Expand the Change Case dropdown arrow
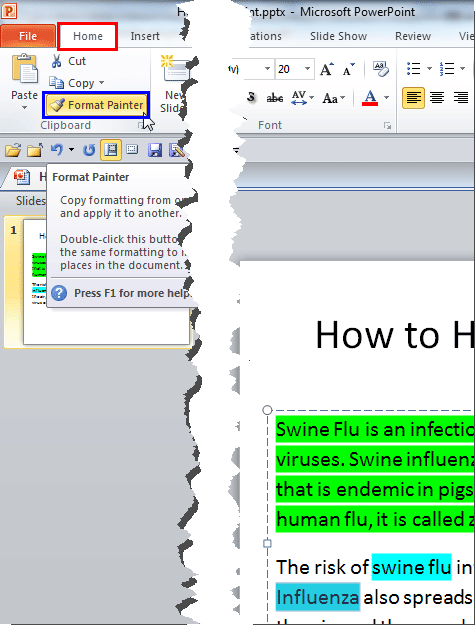This screenshot has width=475, height=625. pyautogui.click(x=343, y=98)
